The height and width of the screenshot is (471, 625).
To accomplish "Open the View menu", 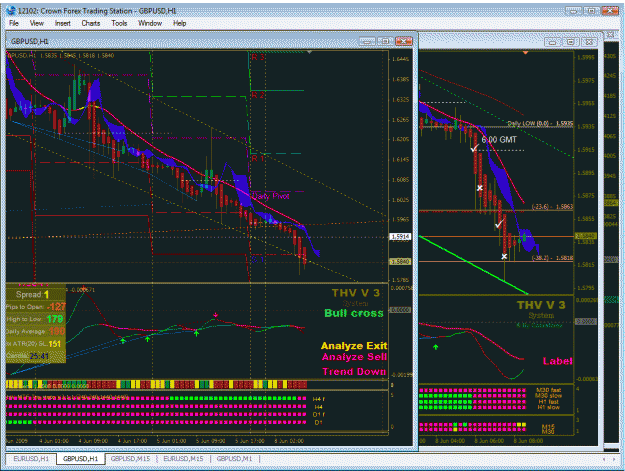I will coord(37,23).
